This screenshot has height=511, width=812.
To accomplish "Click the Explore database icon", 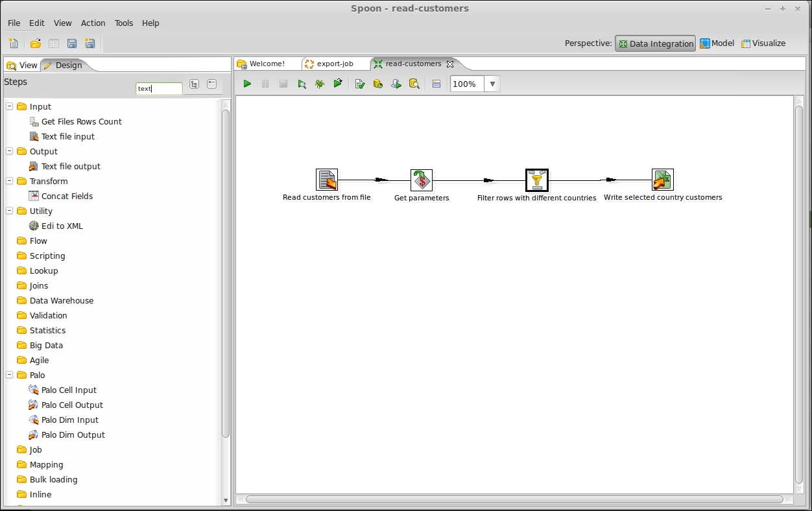I will (414, 84).
